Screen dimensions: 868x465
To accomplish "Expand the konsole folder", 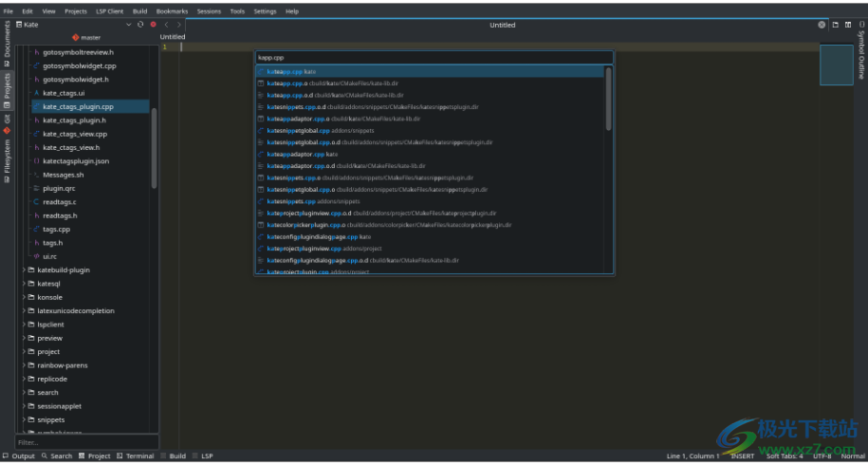I will coord(24,297).
